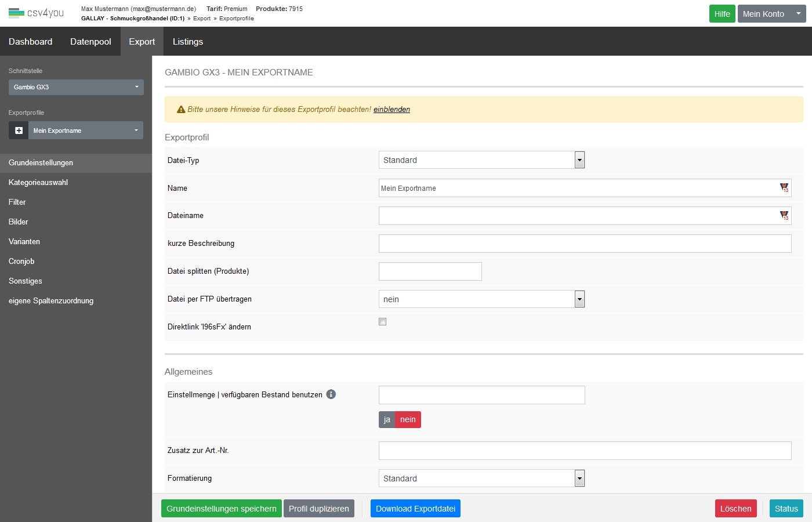Click the password manager icon in Dateiname field
Image resolution: width=812 pixels, height=522 pixels.
(784, 216)
